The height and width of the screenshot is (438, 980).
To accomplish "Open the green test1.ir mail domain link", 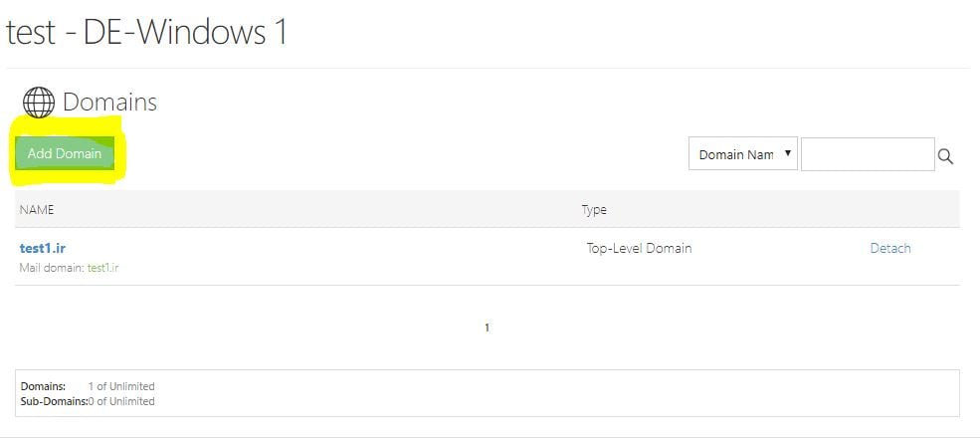I will (x=103, y=268).
